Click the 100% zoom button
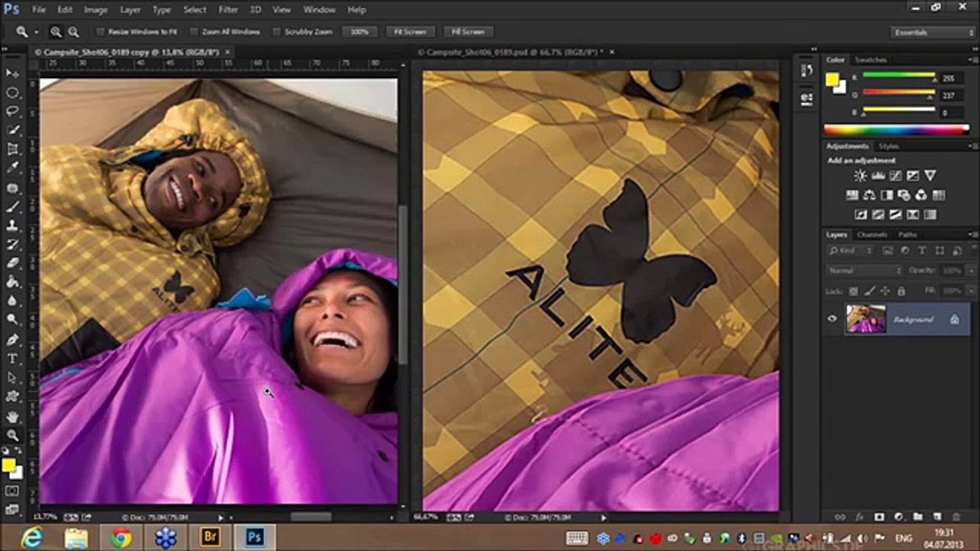 coord(360,32)
